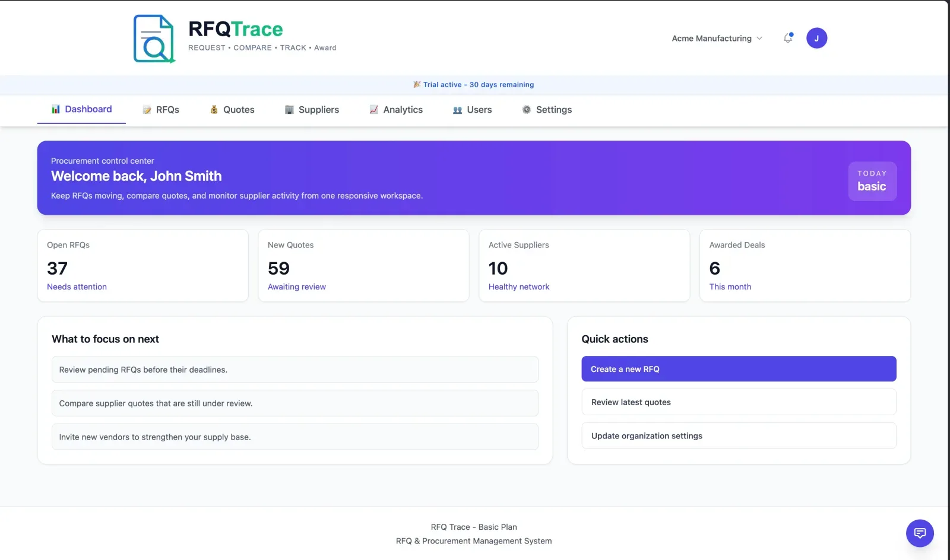Click Review latest quotes button
Image resolution: width=950 pixels, height=560 pixels.
pos(739,402)
